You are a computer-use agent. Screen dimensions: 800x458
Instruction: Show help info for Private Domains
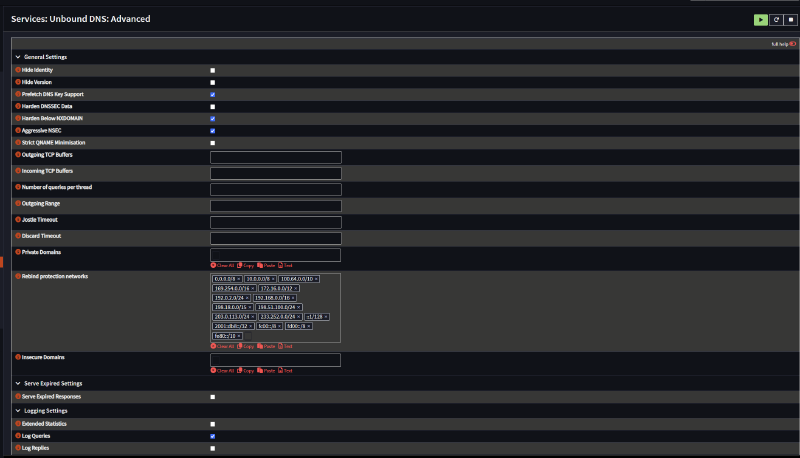pyautogui.click(x=18, y=252)
